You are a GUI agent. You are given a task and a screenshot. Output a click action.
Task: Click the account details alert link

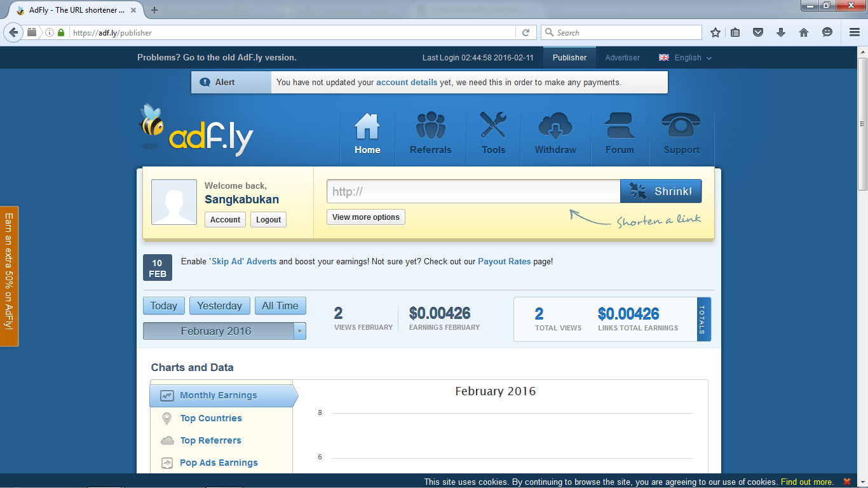click(406, 82)
